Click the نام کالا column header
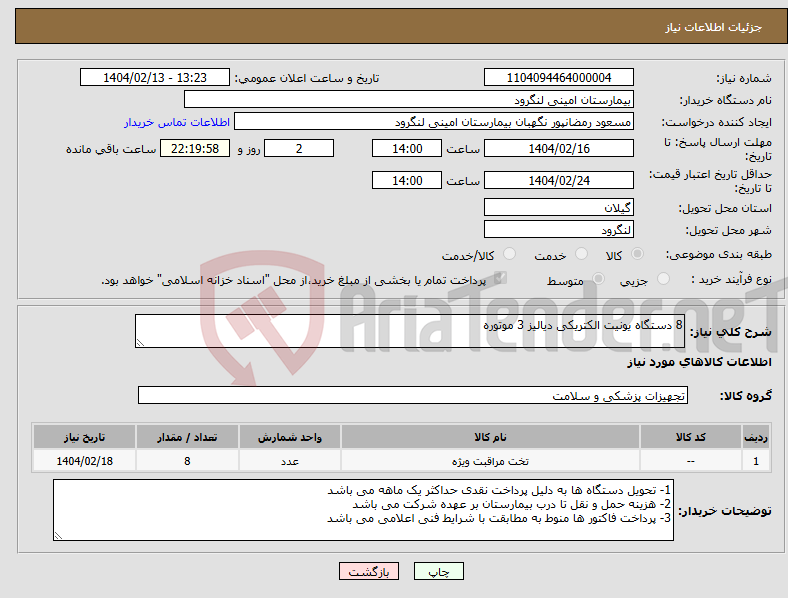The width and height of the screenshot is (788, 598). (x=490, y=437)
